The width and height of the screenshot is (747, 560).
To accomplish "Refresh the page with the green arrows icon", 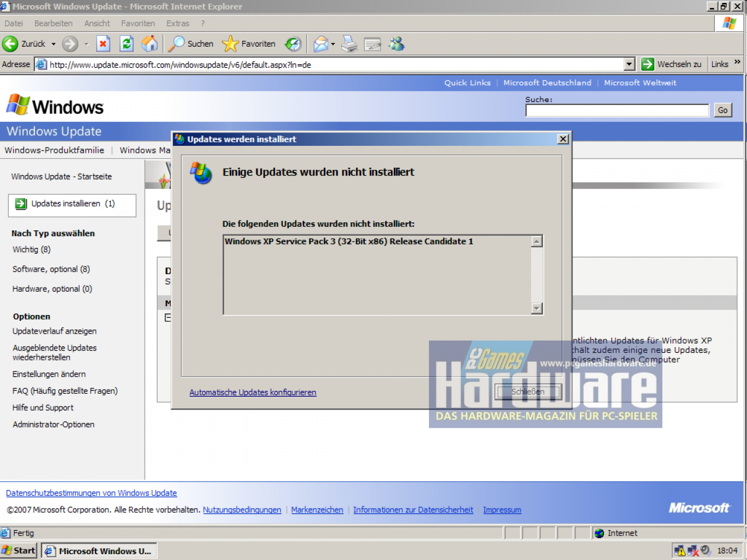I will [x=127, y=44].
